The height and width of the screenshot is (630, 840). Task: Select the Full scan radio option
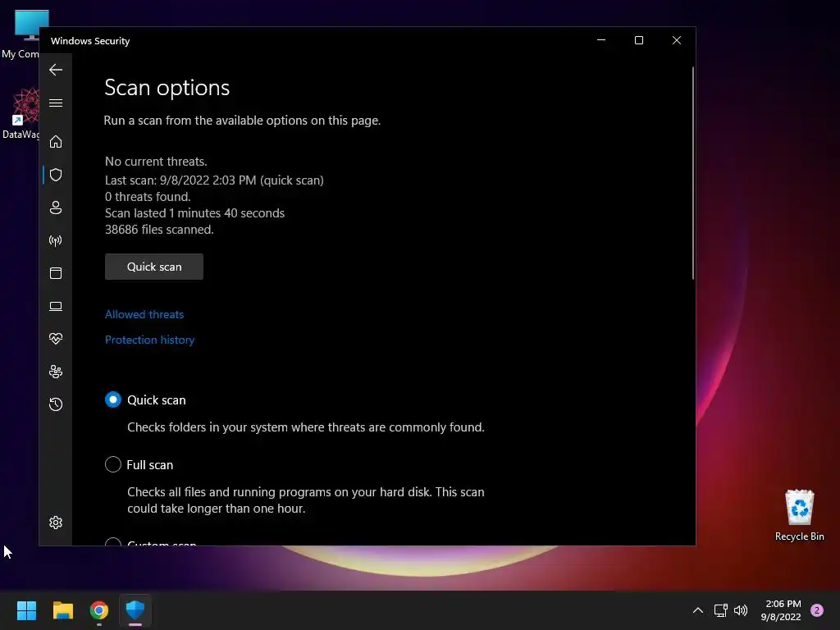click(x=113, y=464)
